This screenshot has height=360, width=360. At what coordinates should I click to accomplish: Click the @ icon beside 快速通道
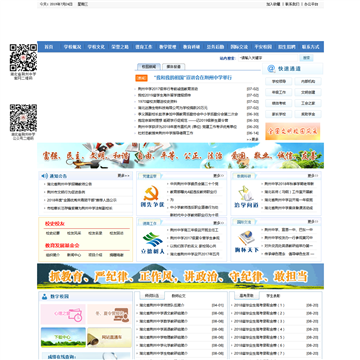point(271,69)
